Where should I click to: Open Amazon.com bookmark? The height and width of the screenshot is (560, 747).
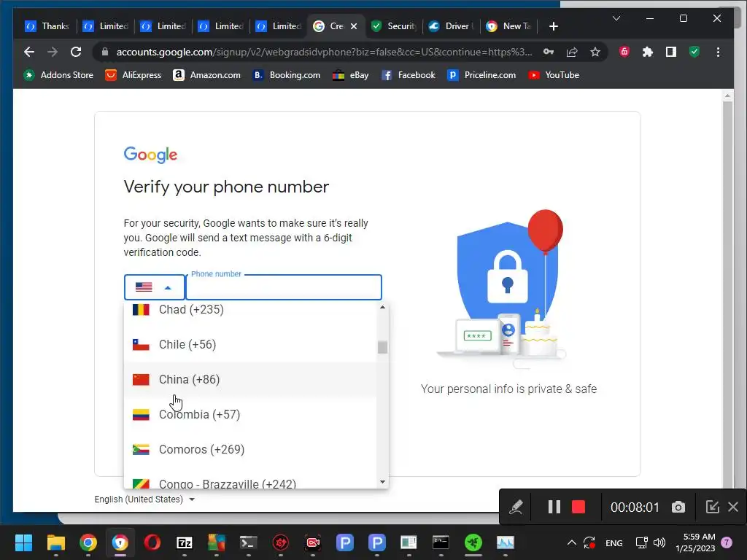click(206, 75)
